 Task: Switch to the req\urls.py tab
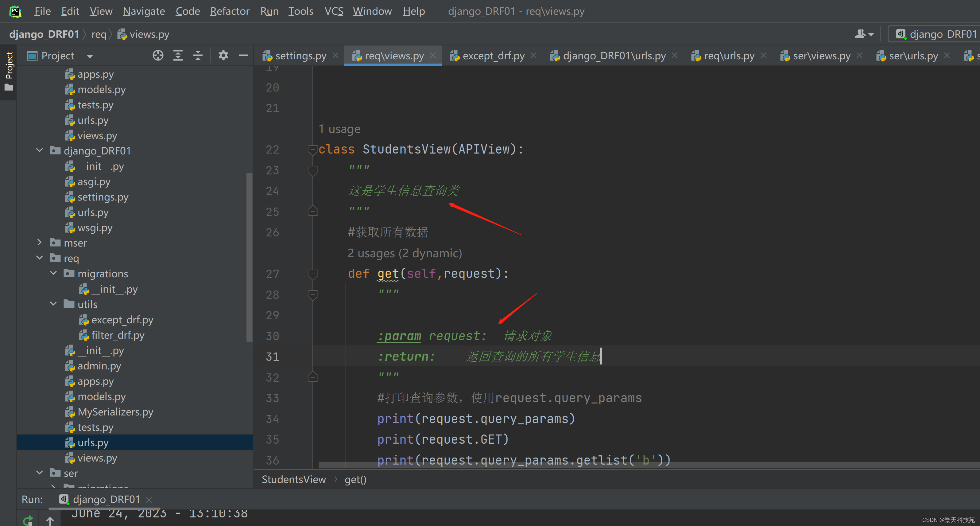pos(729,56)
